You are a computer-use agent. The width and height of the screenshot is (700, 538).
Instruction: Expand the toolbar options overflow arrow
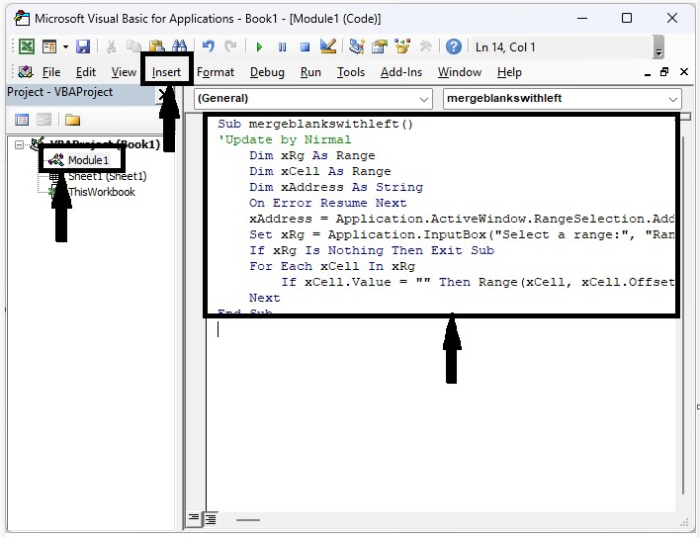coord(658,48)
